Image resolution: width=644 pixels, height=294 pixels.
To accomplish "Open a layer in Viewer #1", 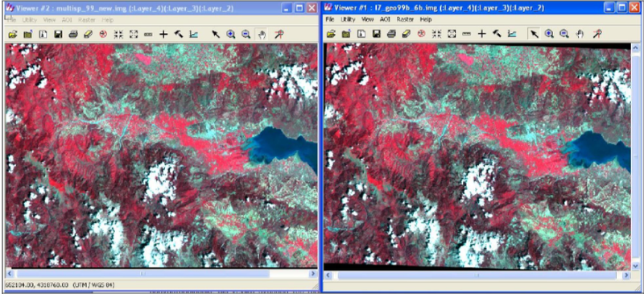I will click(x=331, y=35).
